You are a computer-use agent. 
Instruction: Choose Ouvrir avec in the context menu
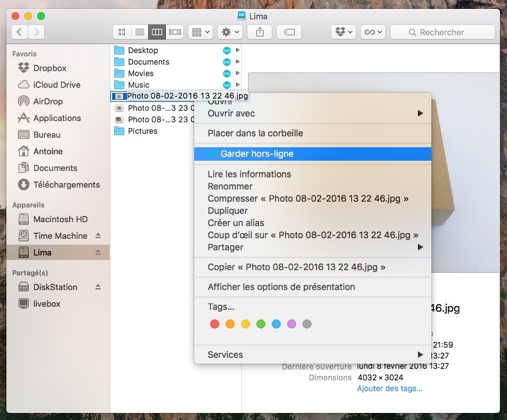313,113
